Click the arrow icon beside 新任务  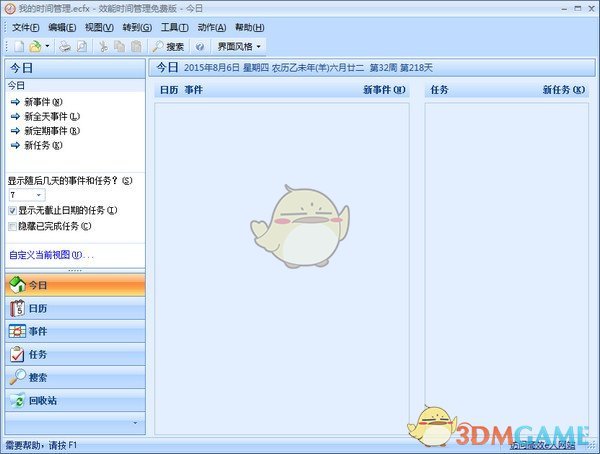coord(15,145)
